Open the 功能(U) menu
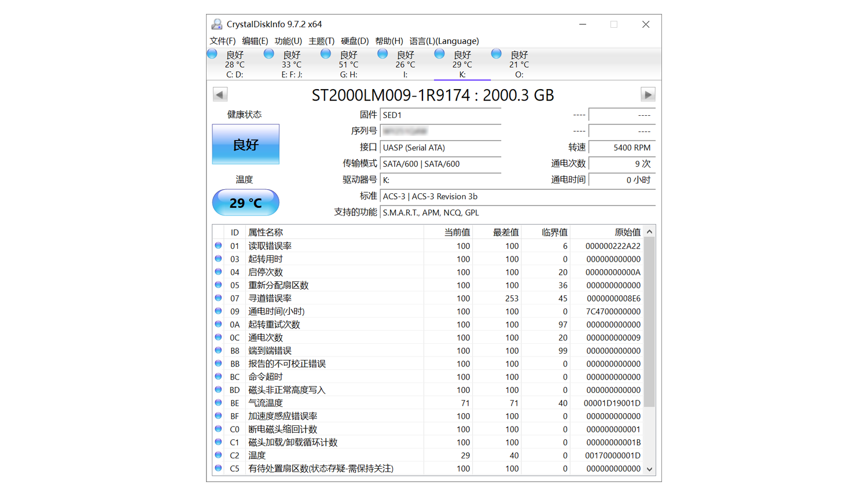Screen dimensions: 868x496 (x=288, y=41)
